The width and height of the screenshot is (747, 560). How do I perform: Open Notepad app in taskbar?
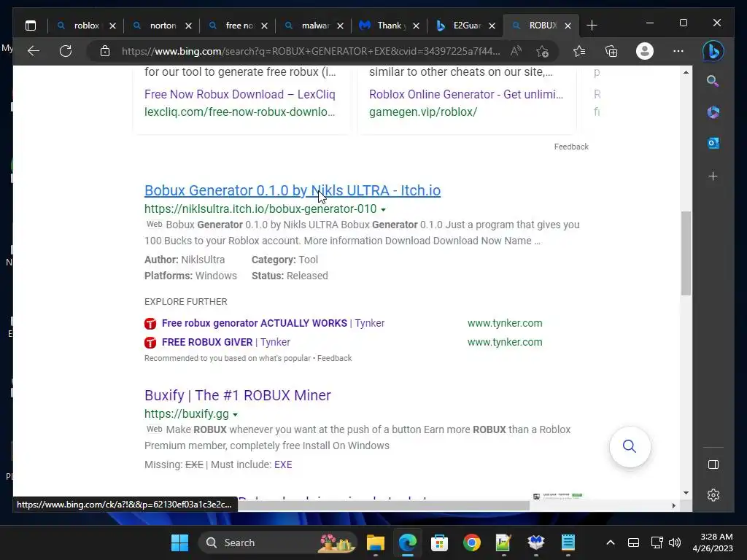pos(568,542)
